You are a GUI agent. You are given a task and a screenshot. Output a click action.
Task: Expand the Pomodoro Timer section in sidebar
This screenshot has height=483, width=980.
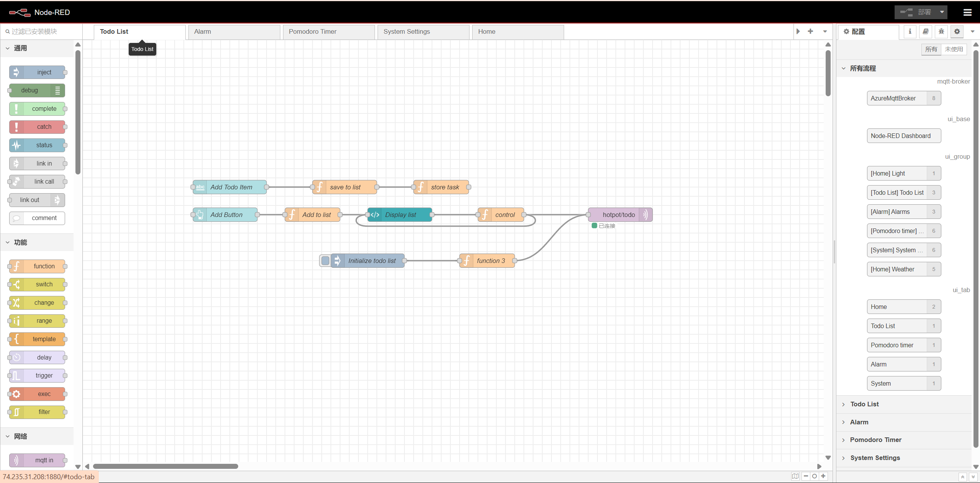[x=875, y=440]
